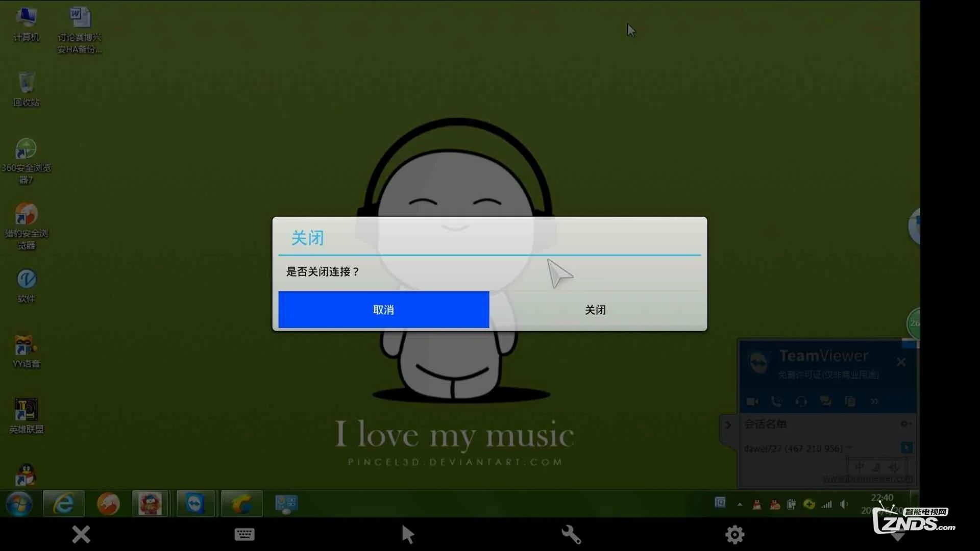Open the 计算机 Computer desktop icon

(26, 24)
